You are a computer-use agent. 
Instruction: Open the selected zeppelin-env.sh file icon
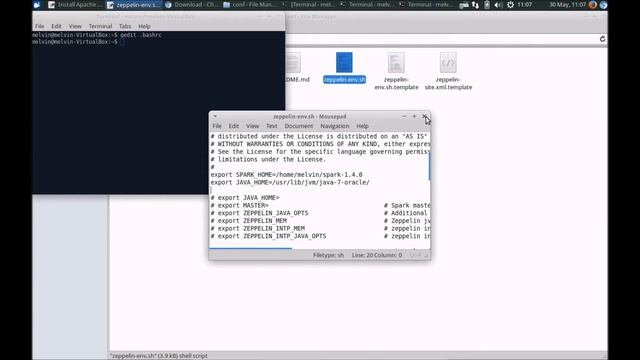[344, 62]
